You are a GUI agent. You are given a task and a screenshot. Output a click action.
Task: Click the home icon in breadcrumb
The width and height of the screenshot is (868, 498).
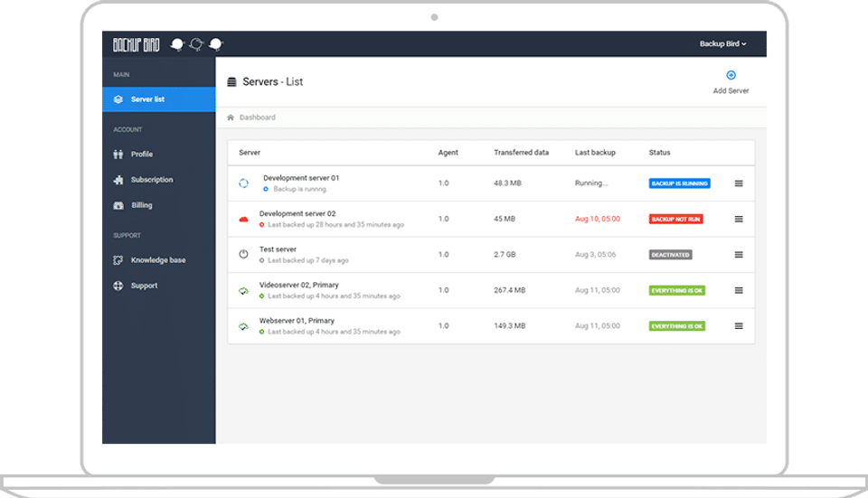(x=231, y=117)
